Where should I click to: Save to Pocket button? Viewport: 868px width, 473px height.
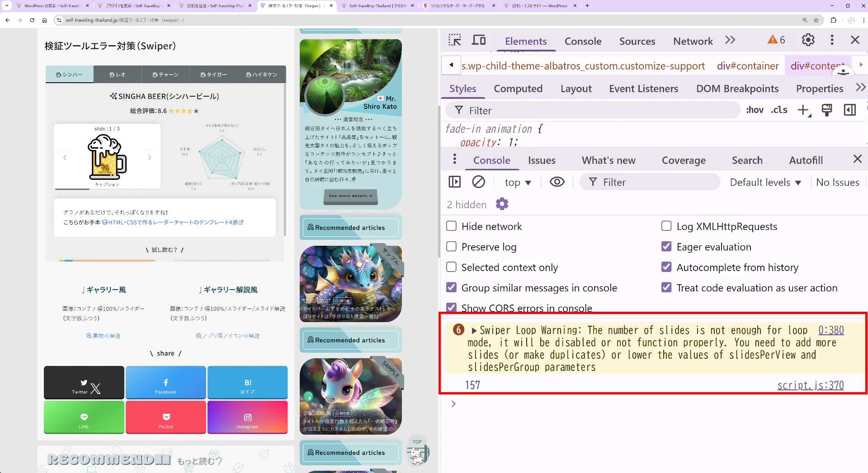coord(166,417)
